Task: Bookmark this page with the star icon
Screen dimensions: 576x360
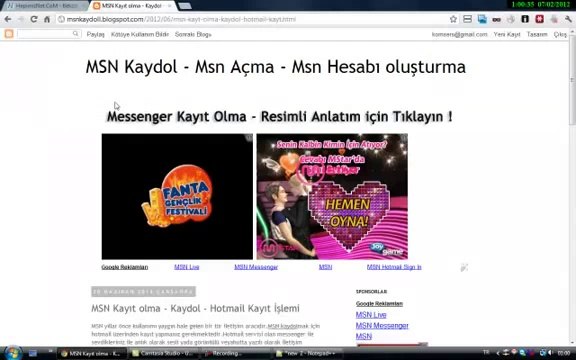Action: tap(453, 19)
